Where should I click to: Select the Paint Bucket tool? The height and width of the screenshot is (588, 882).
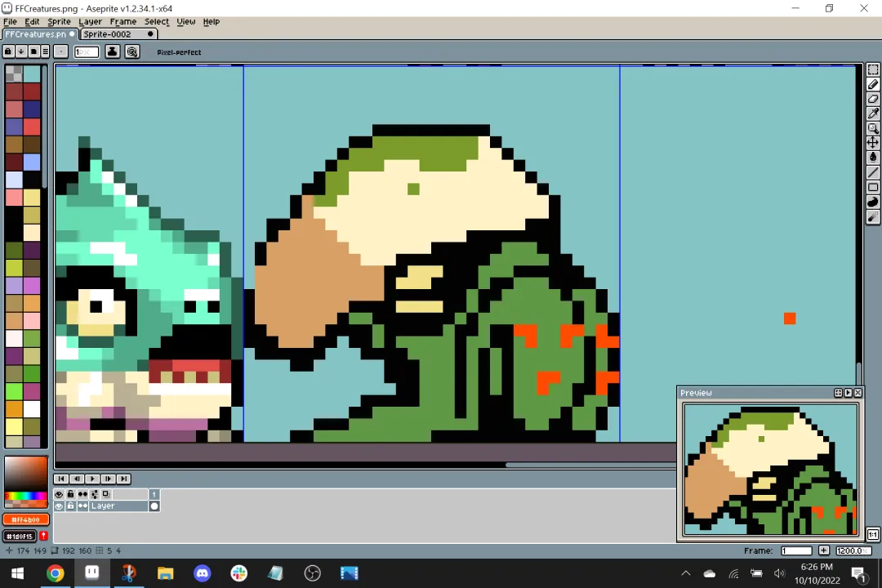[x=872, y=158]
